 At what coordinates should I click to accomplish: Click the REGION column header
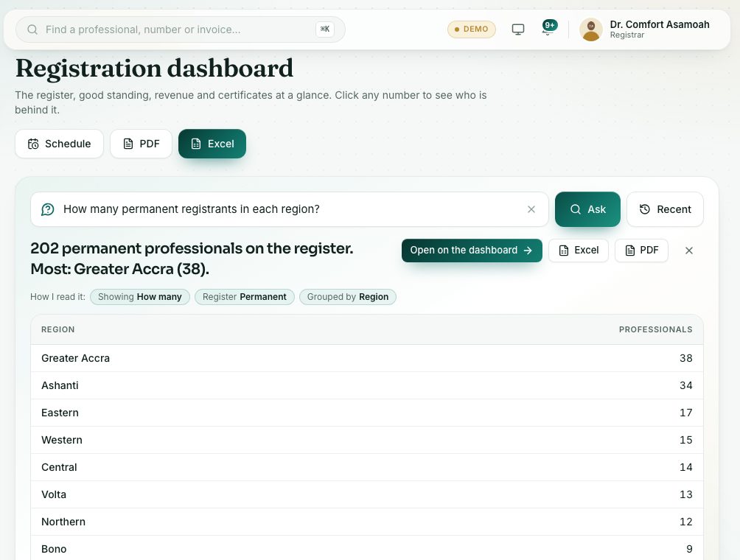click(x=58, y=330)
